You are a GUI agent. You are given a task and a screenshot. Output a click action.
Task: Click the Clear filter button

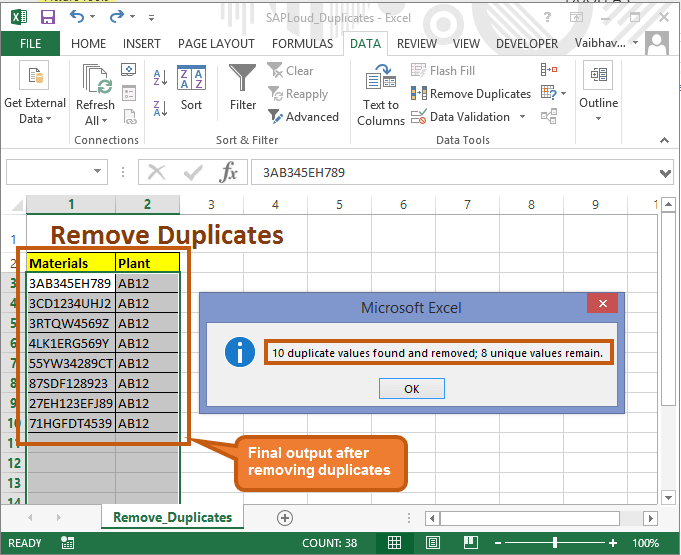pos(290,70)
